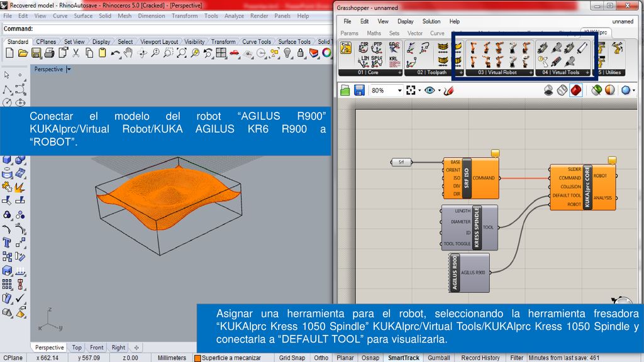Screen dimensions: 644x362
Task: Open the Maths tab in Grasshopper
Action: point(374,33)
